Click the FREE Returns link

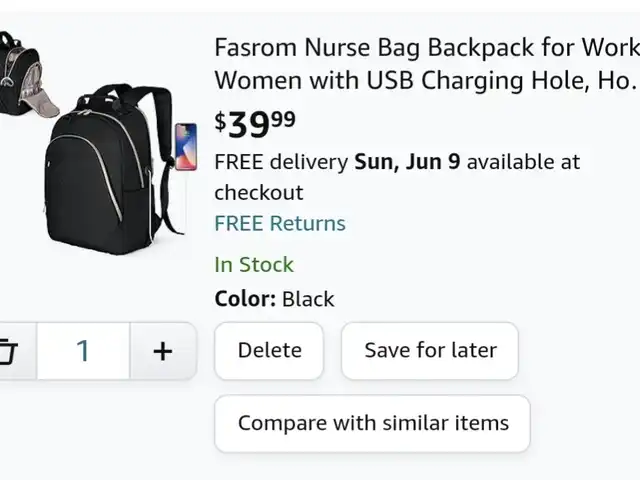tap(280, 224)
